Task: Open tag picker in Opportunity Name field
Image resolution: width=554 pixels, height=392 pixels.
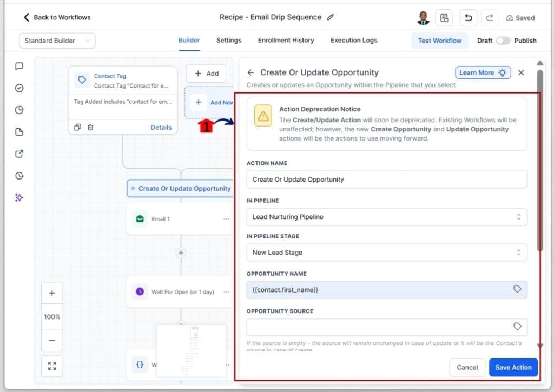Action: (517, 289)
